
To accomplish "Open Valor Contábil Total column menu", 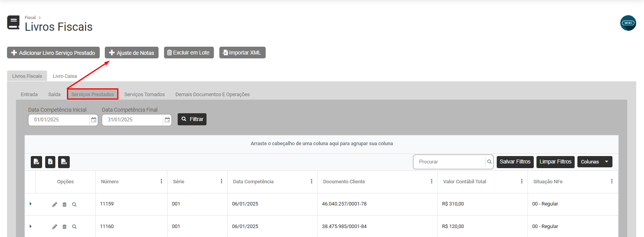I will click(x=522, y=181).
